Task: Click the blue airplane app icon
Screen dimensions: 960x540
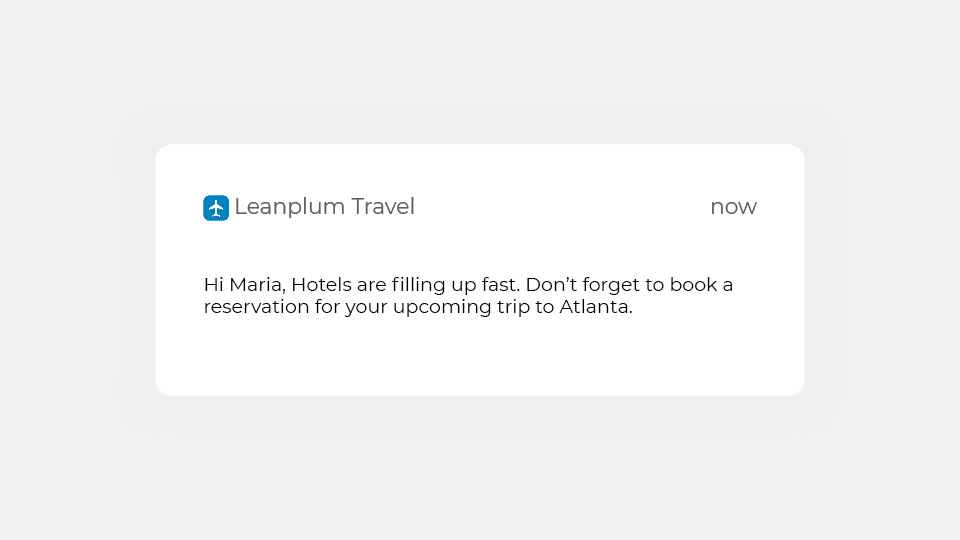Action: click(x=216, y=208)
